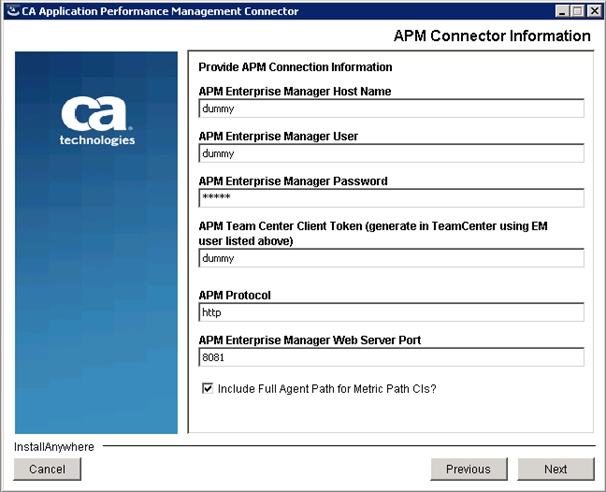Screen dimensions: 606x492
Task: Go to the Next installer step
Action: point(556,469)
